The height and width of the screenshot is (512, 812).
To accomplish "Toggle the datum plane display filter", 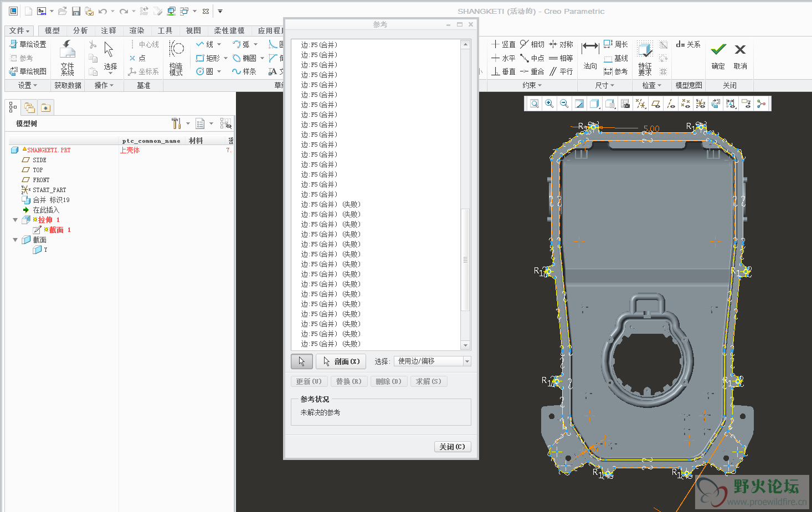I will [656, 104].
